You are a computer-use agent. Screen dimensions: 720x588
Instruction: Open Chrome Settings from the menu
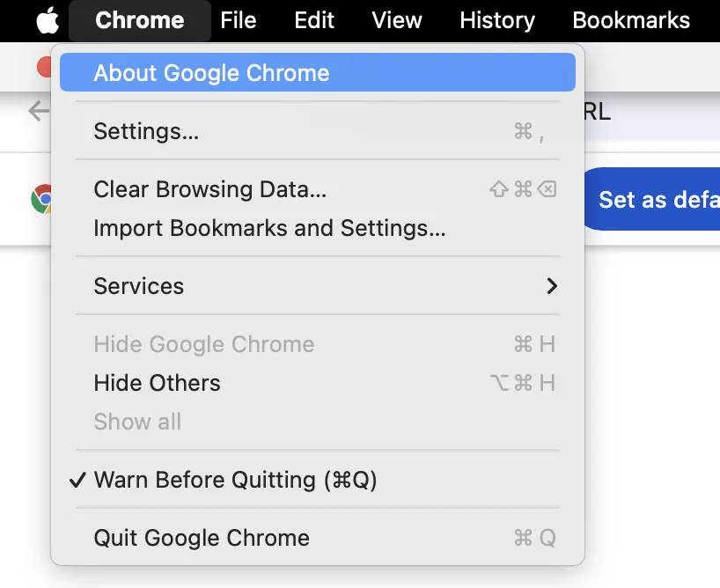146,131
